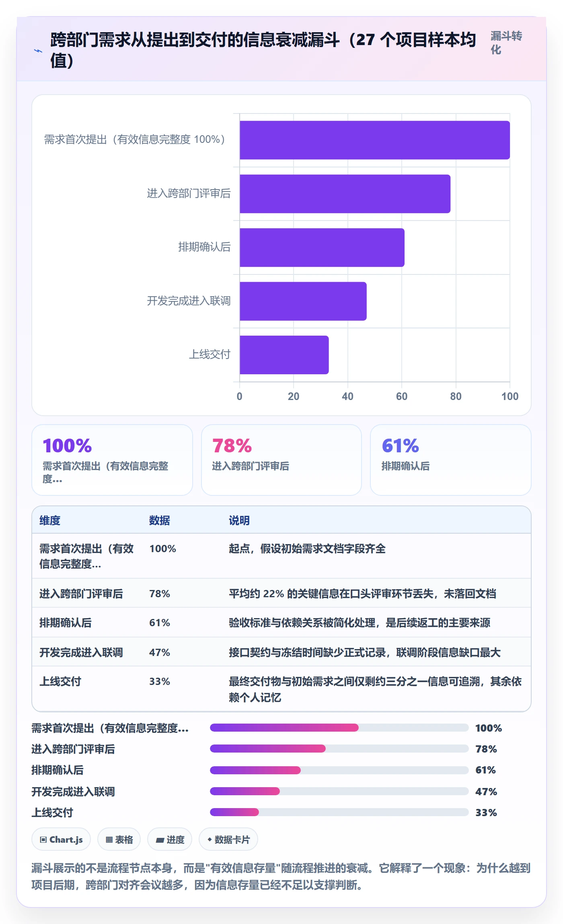
Task: Select the 数据卡片 chip
Action: (228, 839)
